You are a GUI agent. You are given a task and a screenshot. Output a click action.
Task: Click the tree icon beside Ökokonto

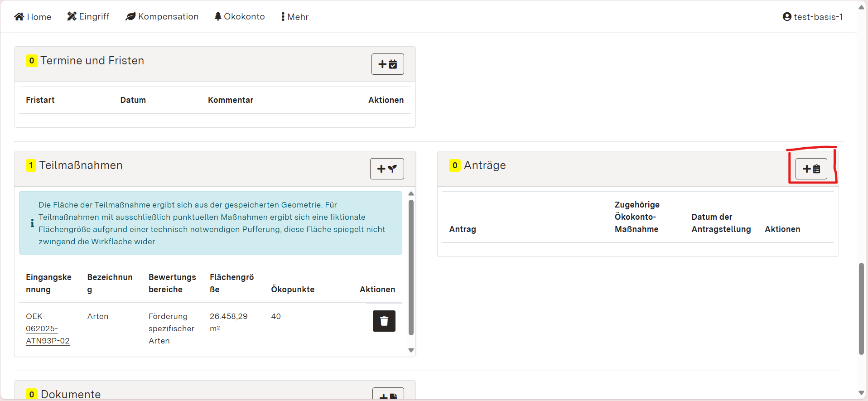click(218, 17)
